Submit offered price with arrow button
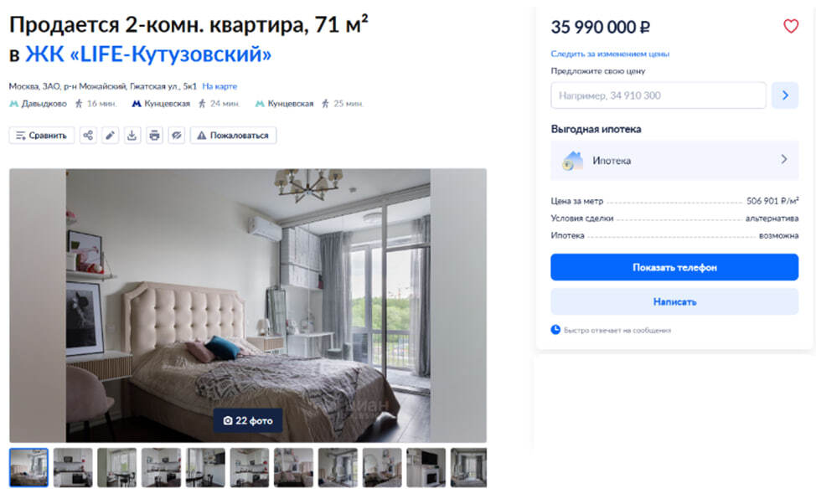 click(785, 95)
